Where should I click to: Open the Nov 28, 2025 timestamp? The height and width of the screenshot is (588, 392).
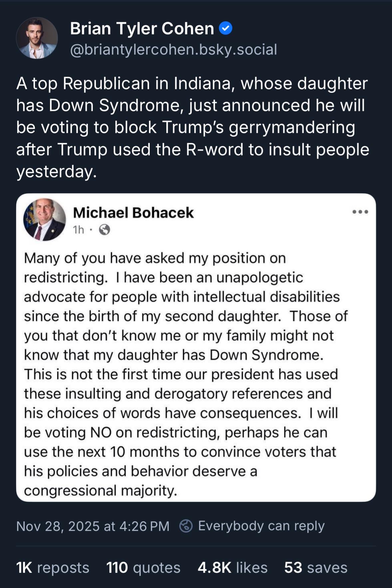tap(93, 526)
